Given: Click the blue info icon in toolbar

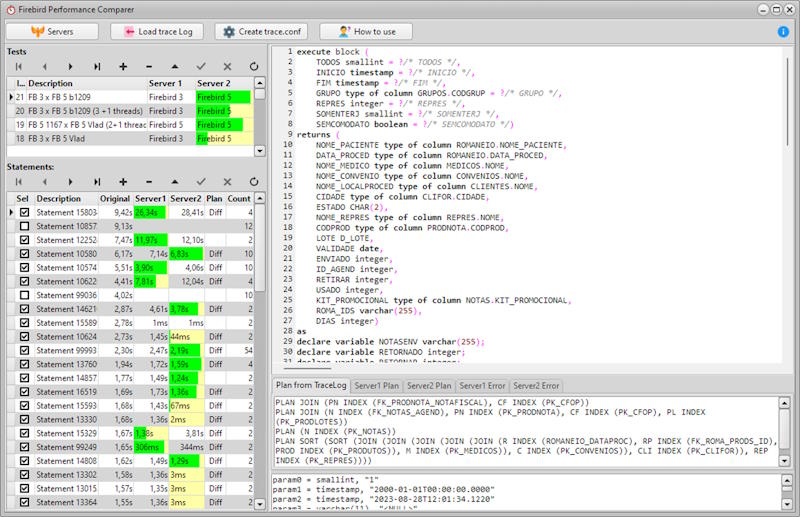Looking at the screenshot, I should 783,31.
